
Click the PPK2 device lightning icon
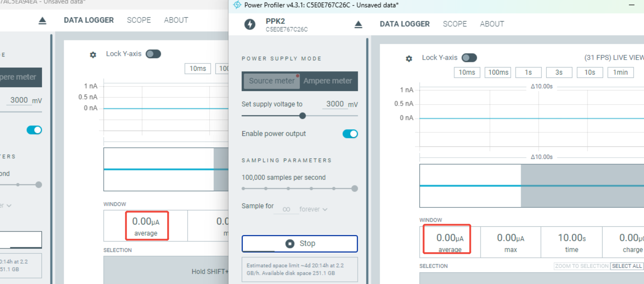pos(250,24)
